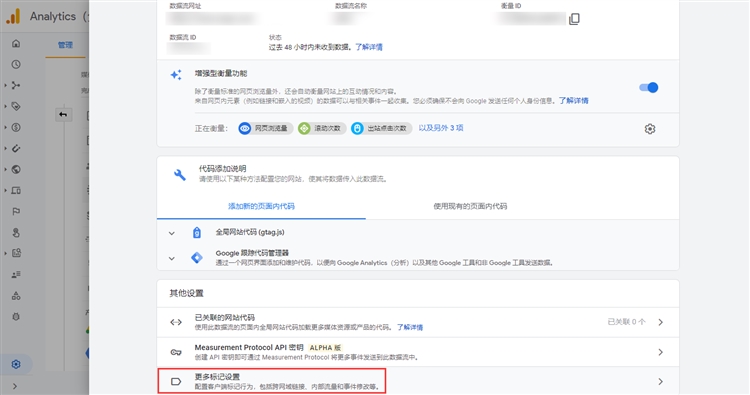The height and width of the screenshot is (395, 750).
Task: Open the 更多标记设置 setting
Action: coord(418,381)
